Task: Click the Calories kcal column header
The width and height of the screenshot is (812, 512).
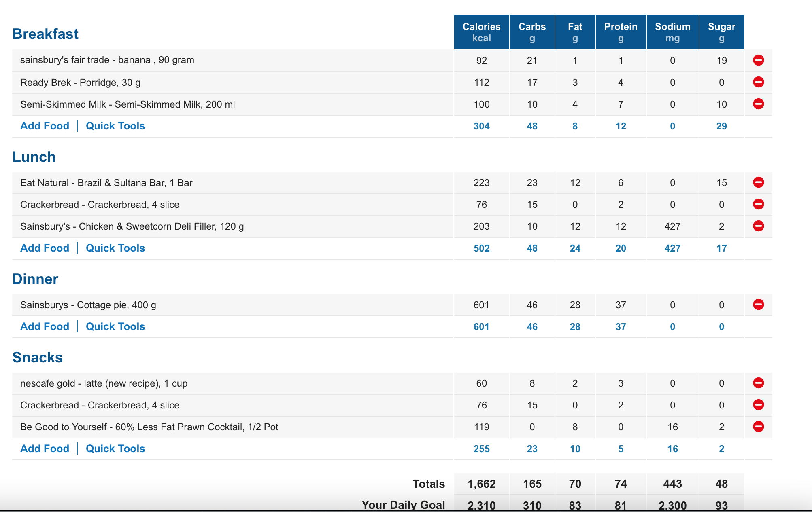Action: (481, 32)
